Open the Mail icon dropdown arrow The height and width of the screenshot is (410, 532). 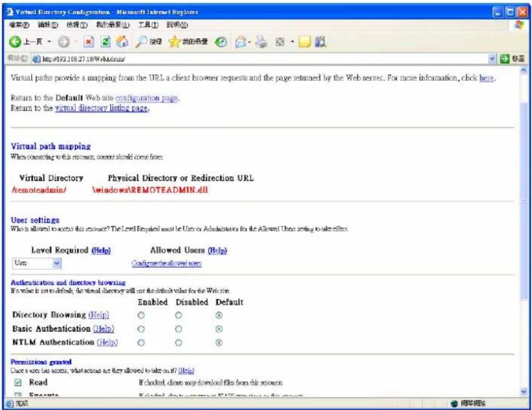pyautogui.click(x=249, y=42)
